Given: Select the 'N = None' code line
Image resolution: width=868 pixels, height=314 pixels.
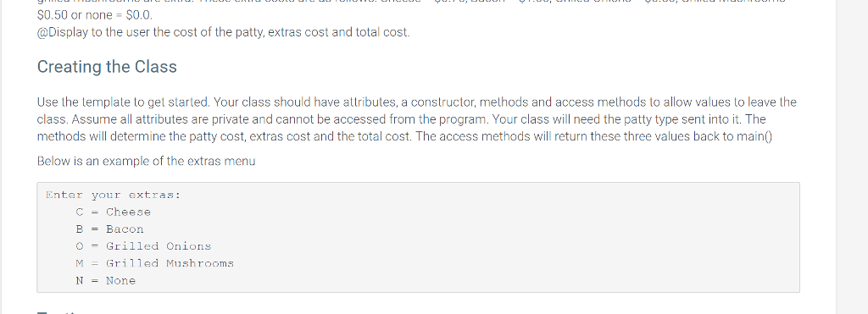Looking at the screenshot, I should pos(106,281).
